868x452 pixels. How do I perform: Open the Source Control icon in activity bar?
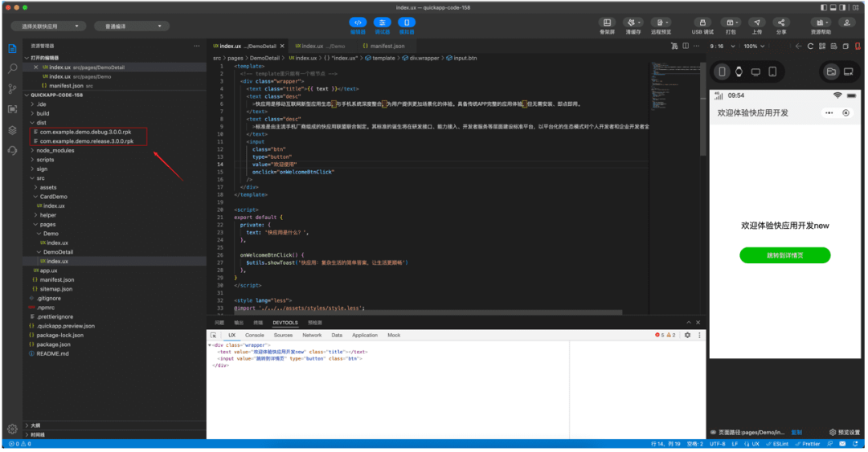(12, 88)
